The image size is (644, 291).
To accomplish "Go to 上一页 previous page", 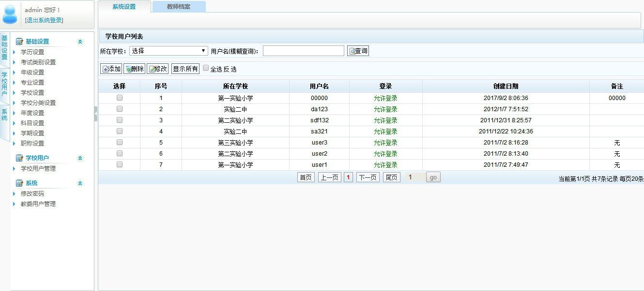I will pos(329,177).
